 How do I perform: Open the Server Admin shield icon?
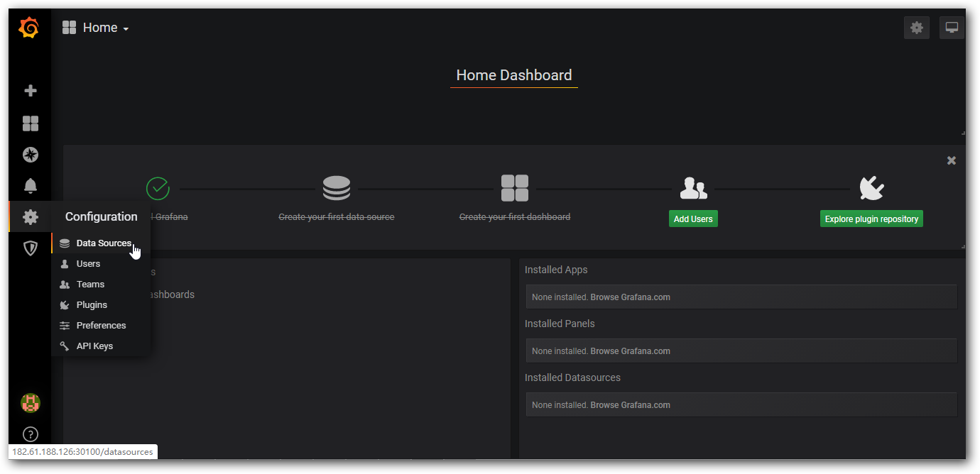click(x=30, y=248)
